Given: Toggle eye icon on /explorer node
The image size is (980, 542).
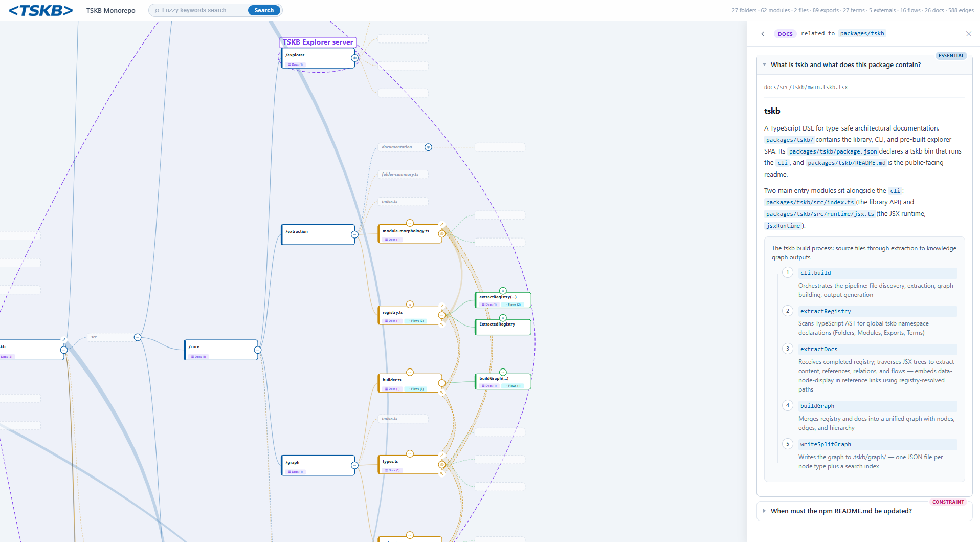Looking at the screenshot, I should click(x=354, y=58).
